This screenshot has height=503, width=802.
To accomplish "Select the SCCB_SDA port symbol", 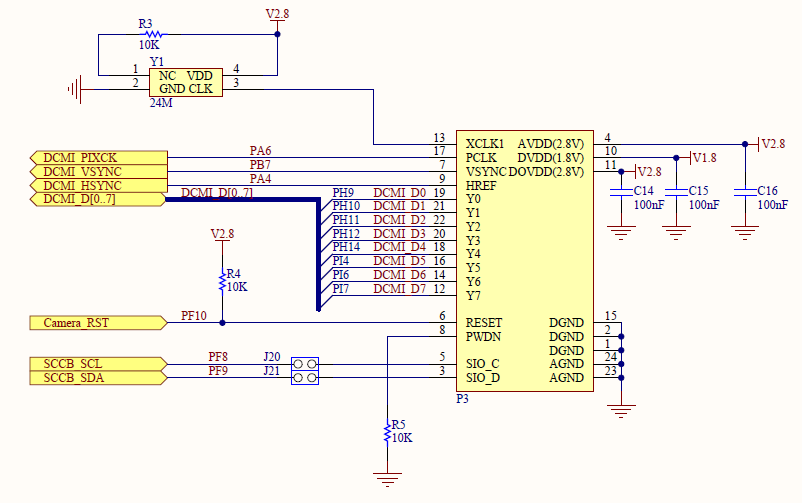I will (99, 378).
